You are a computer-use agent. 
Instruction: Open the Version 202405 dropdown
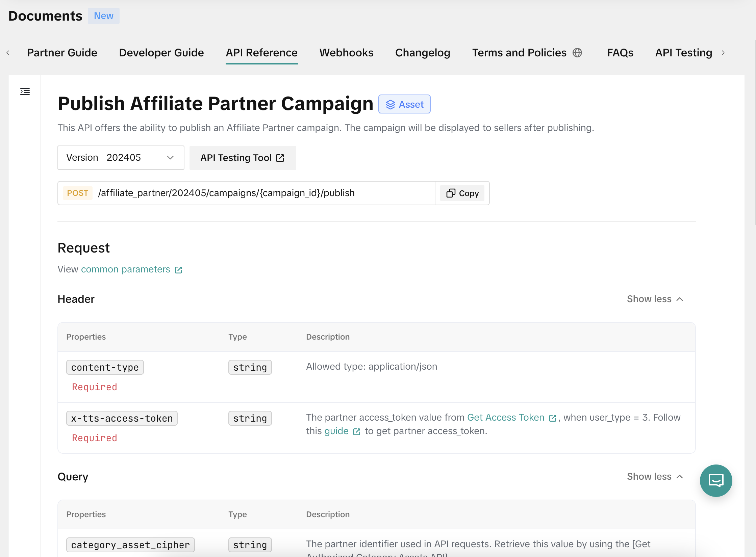pyautogui.click(x=121, y=158)
